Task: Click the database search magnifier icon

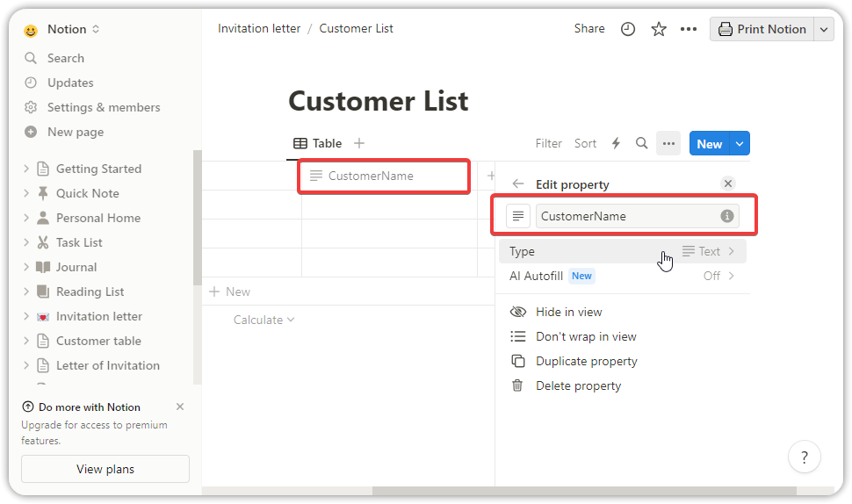Action: pos(642,143)
